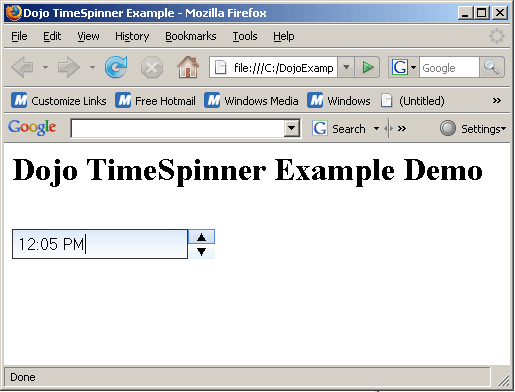Screen dimensions: 515x392
Task: Click the window resize grip corner
Action: tap(504, 379)
